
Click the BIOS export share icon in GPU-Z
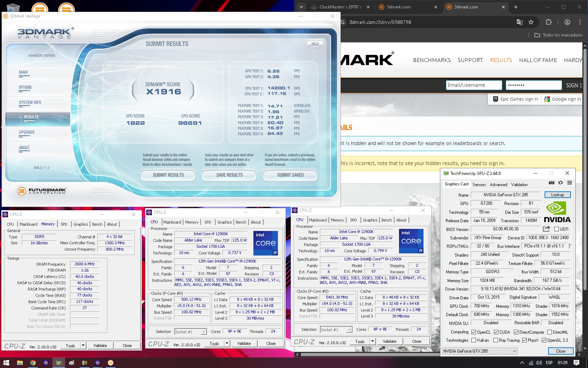[546, 229]
